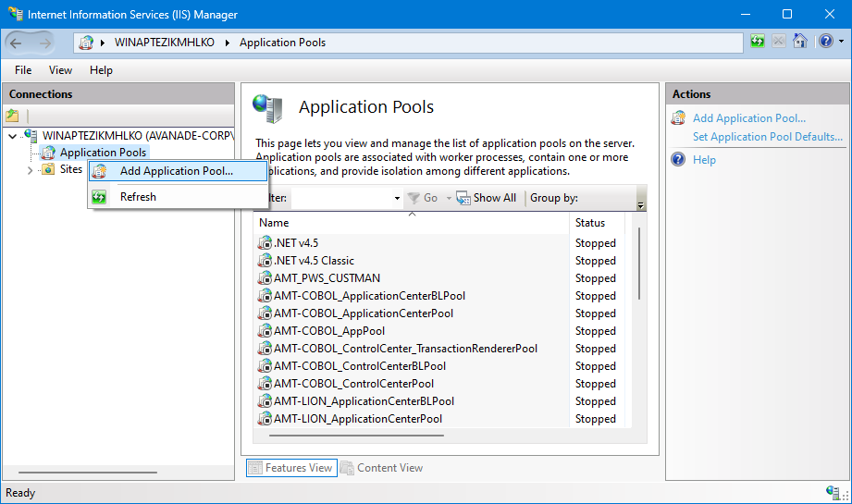Click the Connections pane horizontal scrollbar

(88, 473)
